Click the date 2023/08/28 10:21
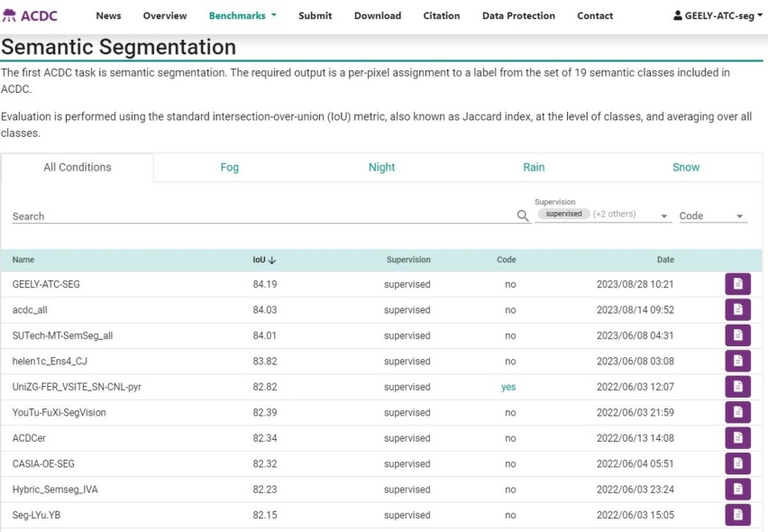The width and height of the screenshot is (768, 532). [635, 284]
